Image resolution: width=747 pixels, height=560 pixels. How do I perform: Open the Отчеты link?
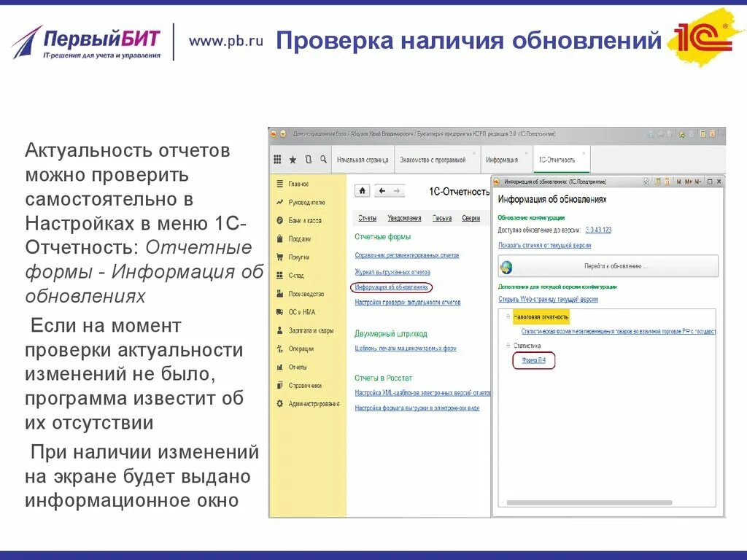coord(368,218)
